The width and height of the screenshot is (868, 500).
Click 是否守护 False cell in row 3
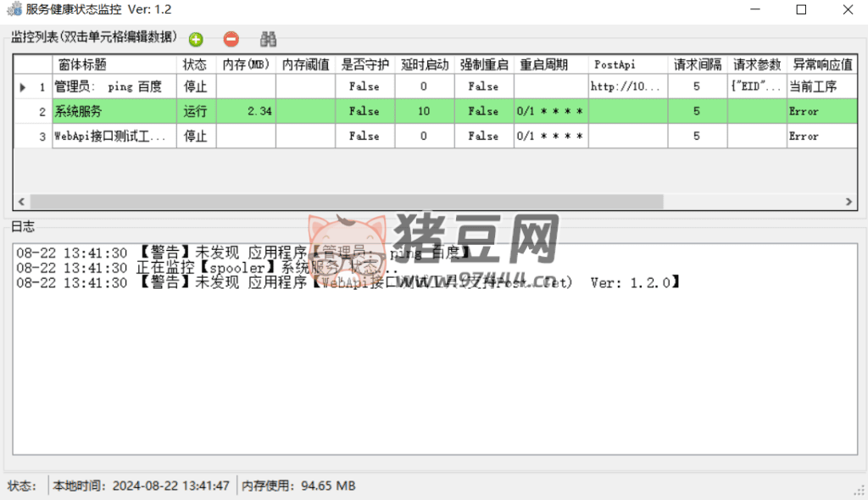(x=364, y=136)
